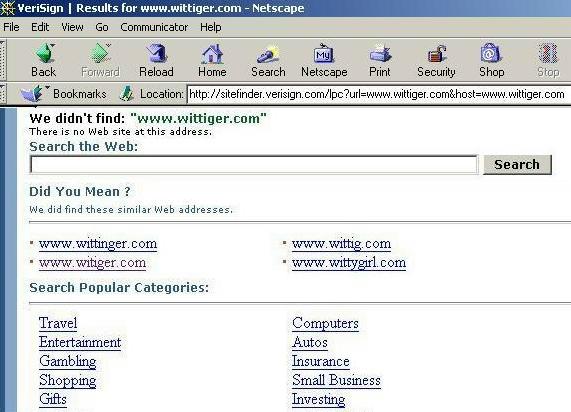Open the Autos category link
Screen dimensions: 571x412
[310, 342]
